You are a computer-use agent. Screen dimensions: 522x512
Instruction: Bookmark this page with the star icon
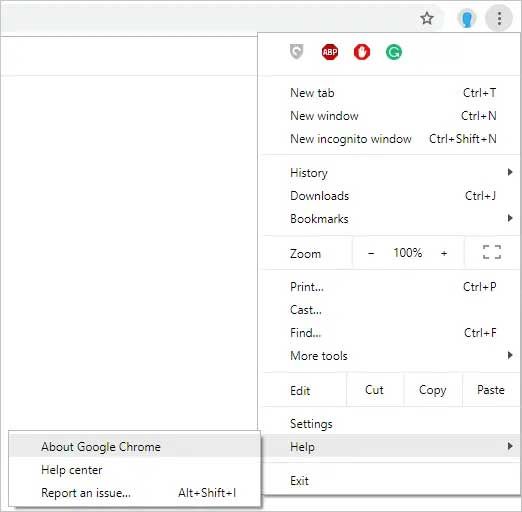click(427, 18)
